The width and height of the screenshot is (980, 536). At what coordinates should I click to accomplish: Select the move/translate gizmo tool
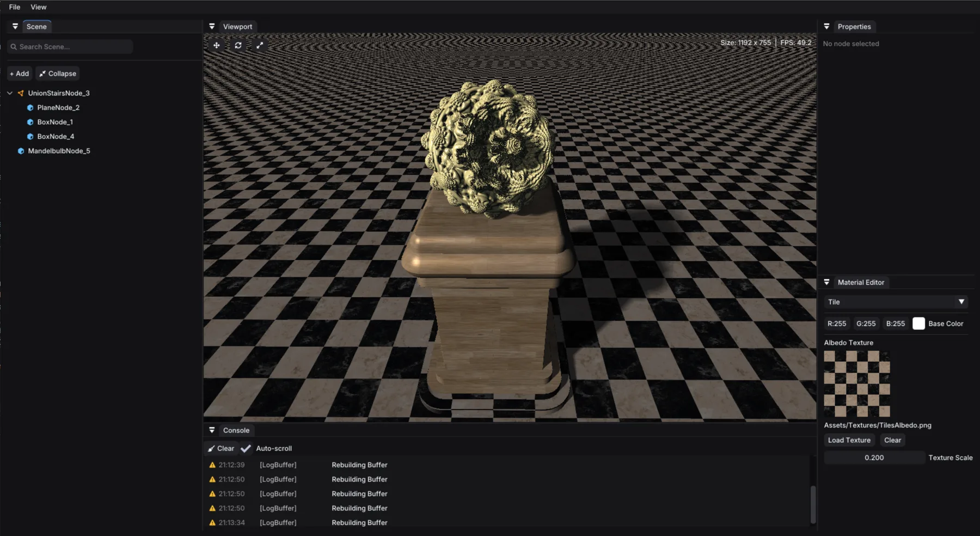217,45
